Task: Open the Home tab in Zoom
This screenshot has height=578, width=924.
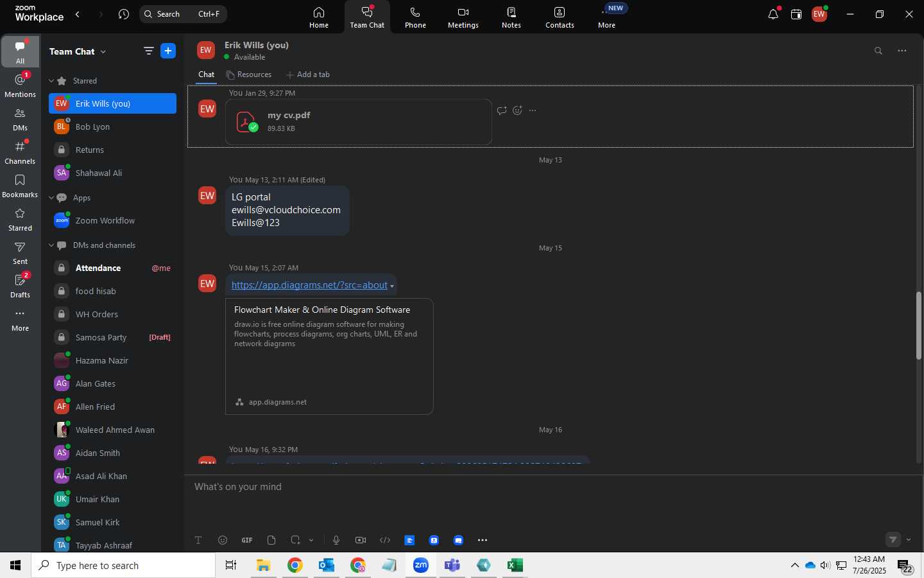Action: (319, 17)
